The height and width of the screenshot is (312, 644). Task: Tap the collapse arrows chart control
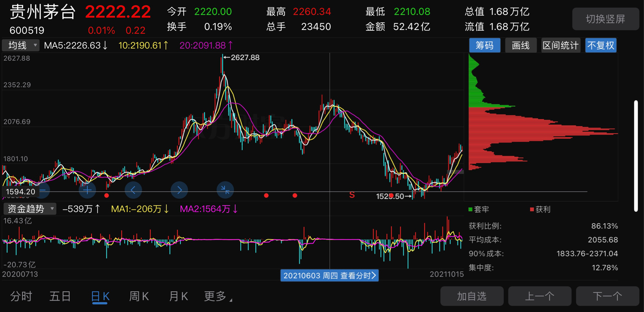[225, 190]
